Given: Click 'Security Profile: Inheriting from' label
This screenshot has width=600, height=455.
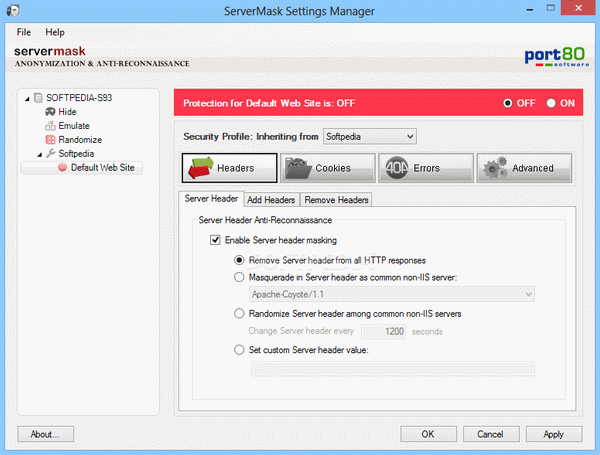Looking at the screenshot, I should point(251,137).
